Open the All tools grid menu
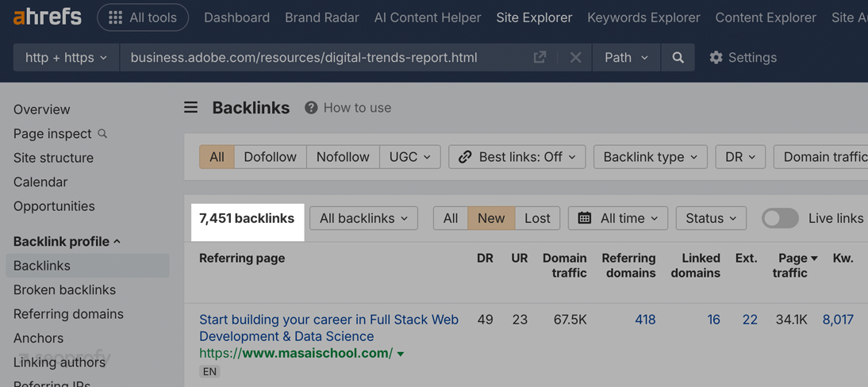Viewport: 868px width, 387px height. click(x=143, y=17)
